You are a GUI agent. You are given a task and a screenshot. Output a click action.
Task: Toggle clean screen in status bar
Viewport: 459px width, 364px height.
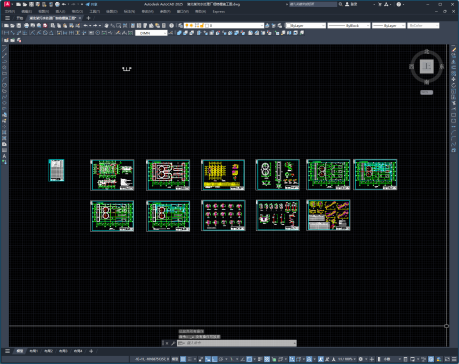pos(447,360)
